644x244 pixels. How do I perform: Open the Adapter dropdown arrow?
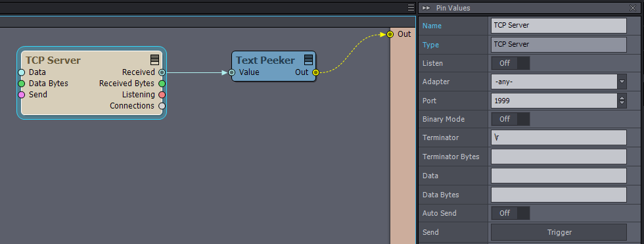coord(622,82)
